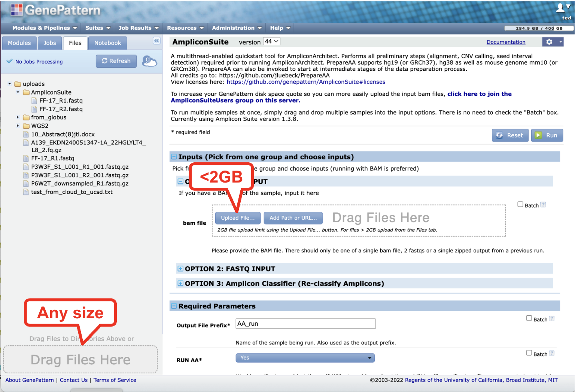This screenshot has width=575, height=392.
Task: Click the AmpliconSuite folder icon
Action: 26,92
